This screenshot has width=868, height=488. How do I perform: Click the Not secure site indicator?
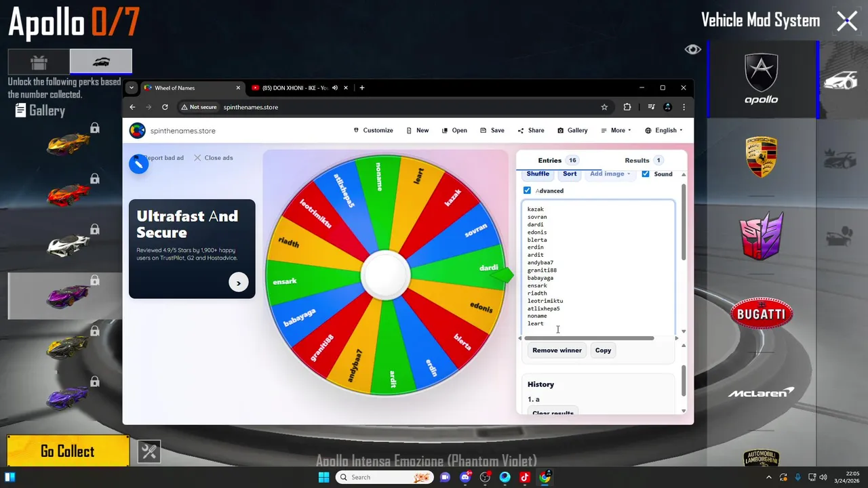[199, 107]
